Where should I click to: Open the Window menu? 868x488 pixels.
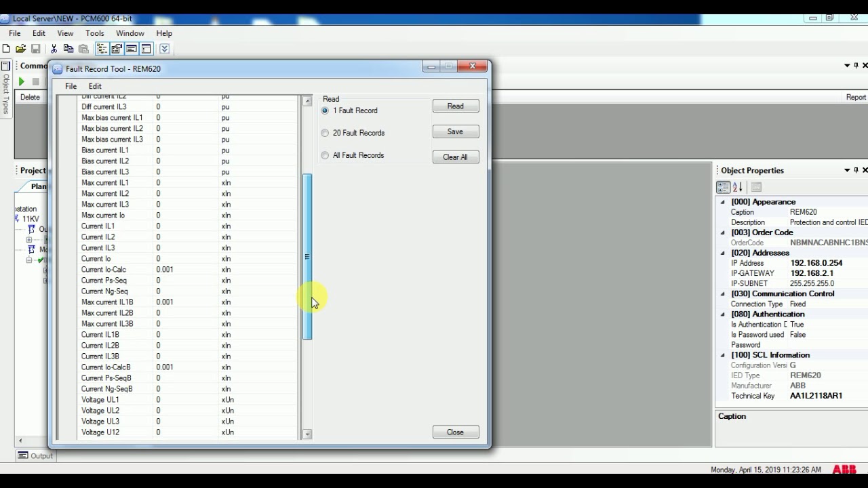point(130,33)
